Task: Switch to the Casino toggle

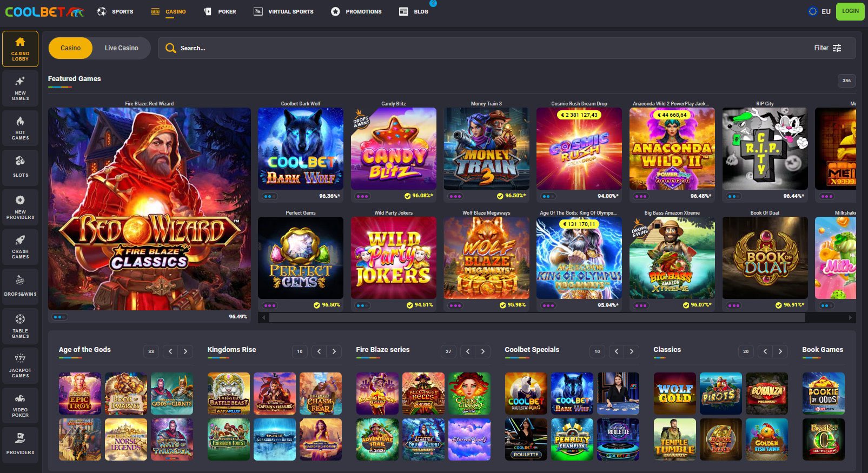Action: (x=70, y=48)
